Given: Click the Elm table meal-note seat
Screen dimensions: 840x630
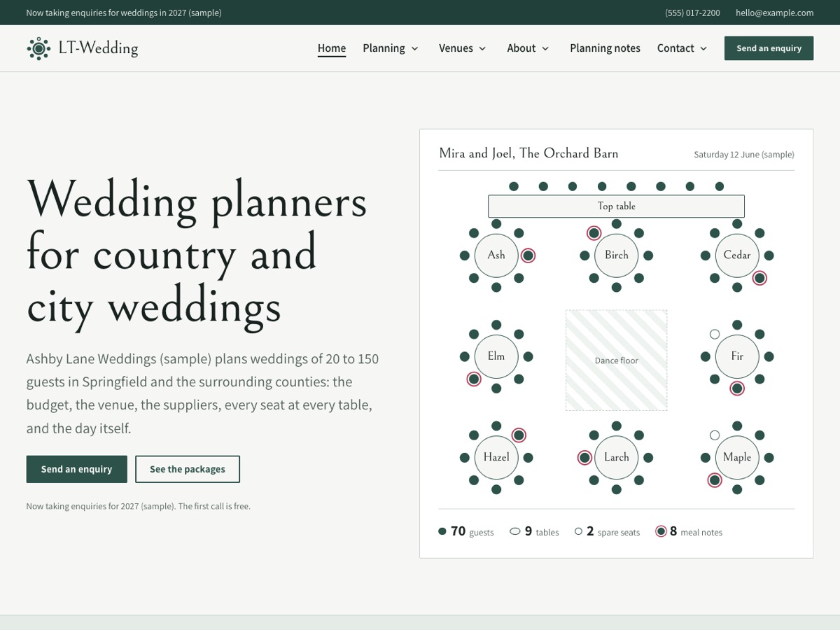Looking at the screenshot, I should click(474, 379).
